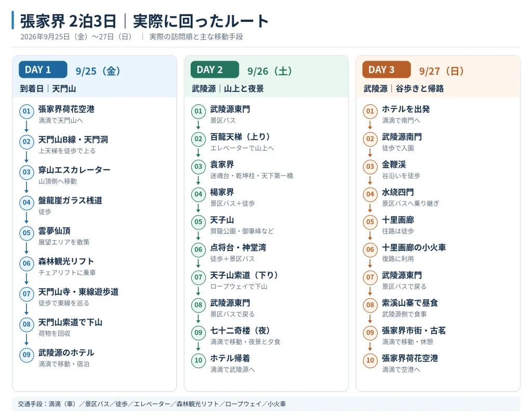The width and height of the screenshot is (532, 418).
Task: Click step circle beside 武陵源南門
Action: (370, 139)
